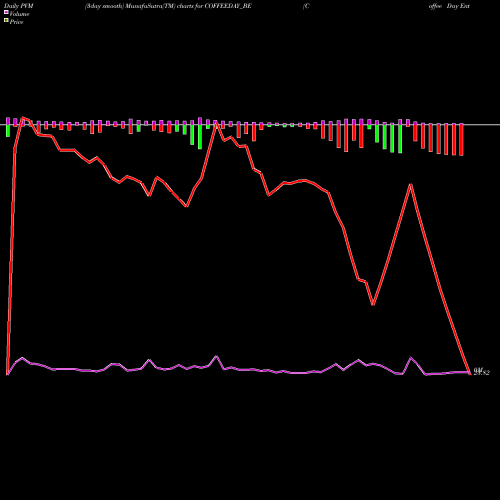Screen dimensions: 500x500
Task: Click the 'offee Day Ent' text at top right
Action: click(x=449, y=6)
